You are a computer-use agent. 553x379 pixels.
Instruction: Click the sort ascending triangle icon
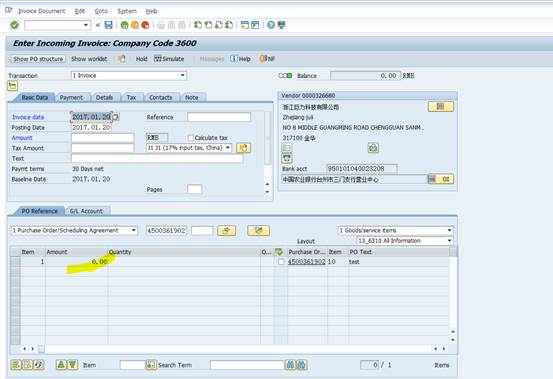(x=61, y=365)
